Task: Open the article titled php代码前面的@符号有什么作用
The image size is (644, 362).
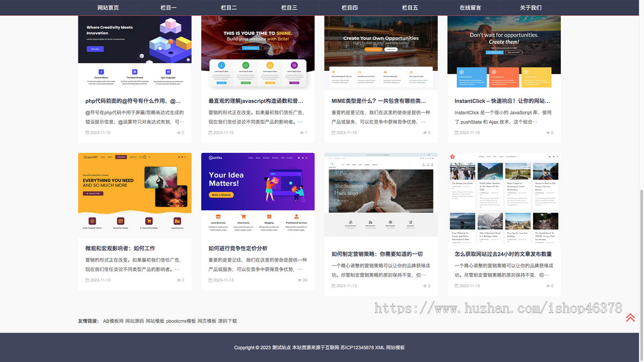Action: click(133, 101)
